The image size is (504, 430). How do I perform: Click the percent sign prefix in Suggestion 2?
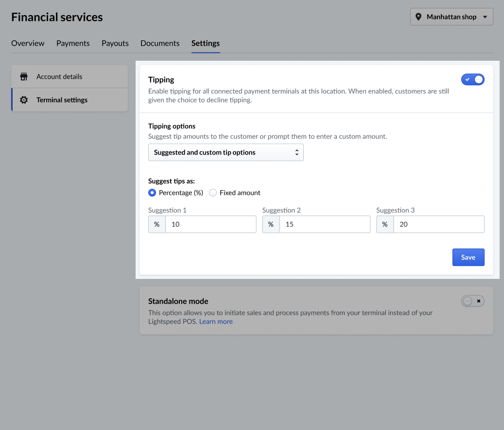tap(271, 224)
